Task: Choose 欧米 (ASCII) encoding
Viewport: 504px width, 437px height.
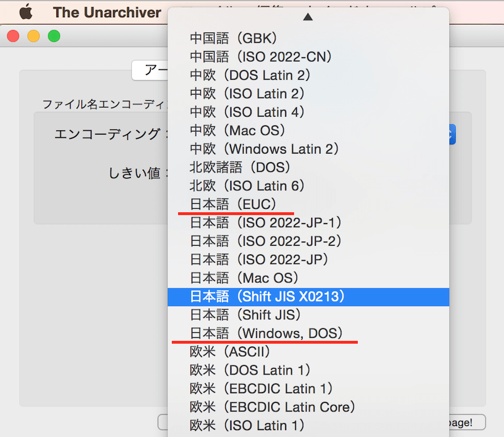Action: click(308, 352)
